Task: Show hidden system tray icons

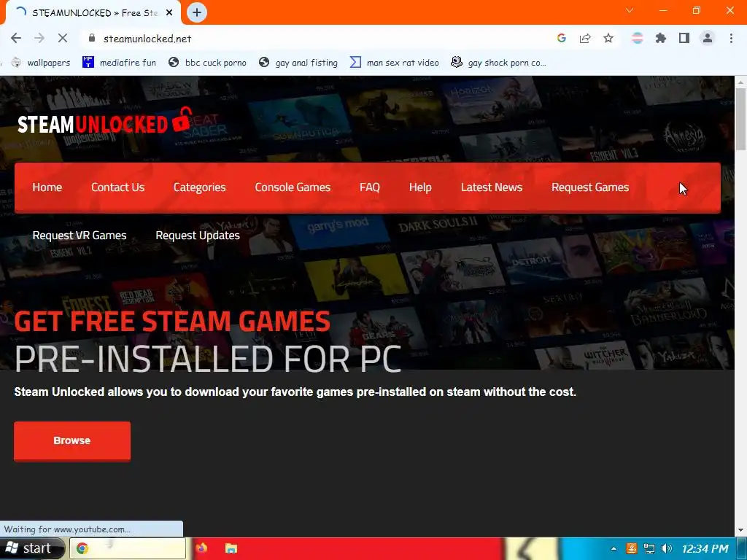Action: click(614, 548)
